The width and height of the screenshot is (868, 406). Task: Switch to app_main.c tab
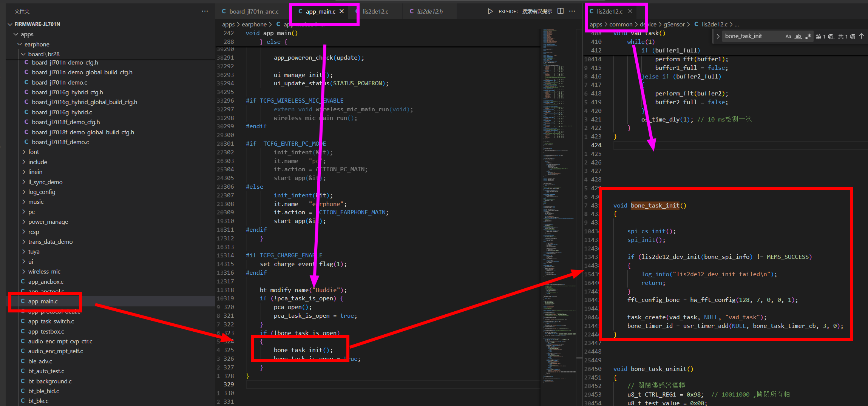point(320,11)
